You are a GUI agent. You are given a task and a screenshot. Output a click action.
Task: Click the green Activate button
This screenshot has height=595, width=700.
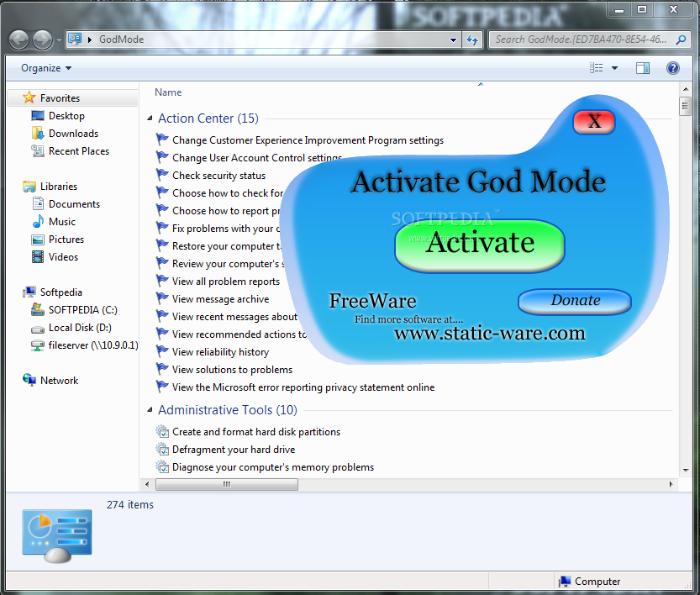pyautogui.click(x=480, y=245)
